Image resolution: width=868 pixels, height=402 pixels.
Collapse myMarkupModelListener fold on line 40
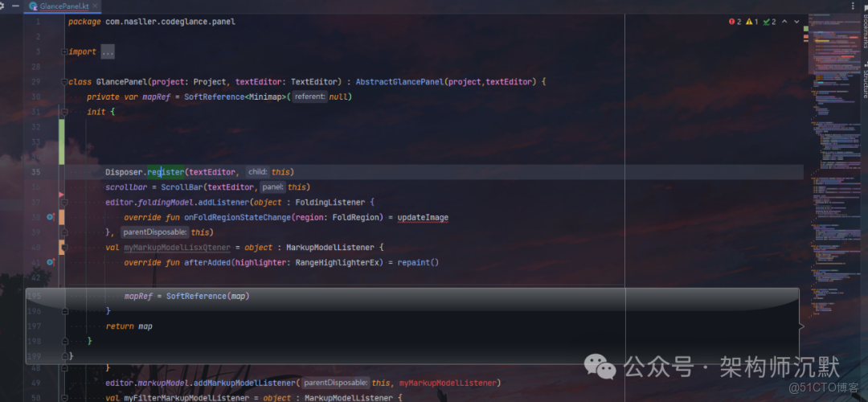pos(65,248)
